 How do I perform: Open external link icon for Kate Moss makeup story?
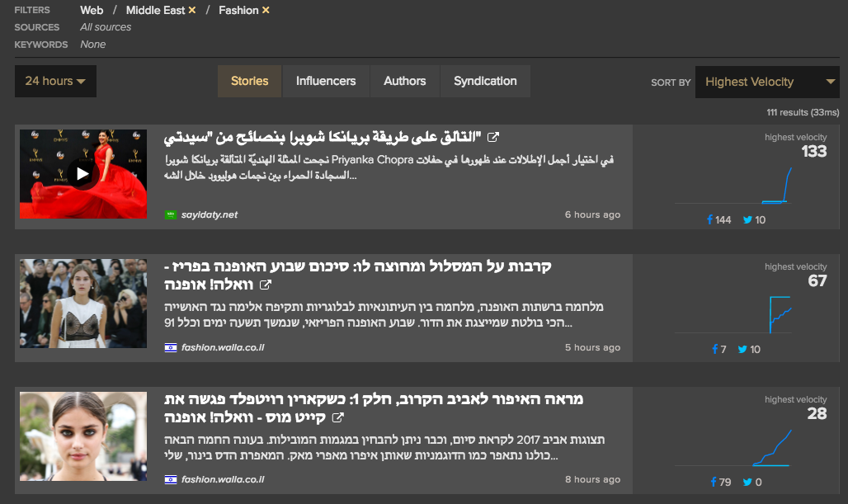(338, 417)
